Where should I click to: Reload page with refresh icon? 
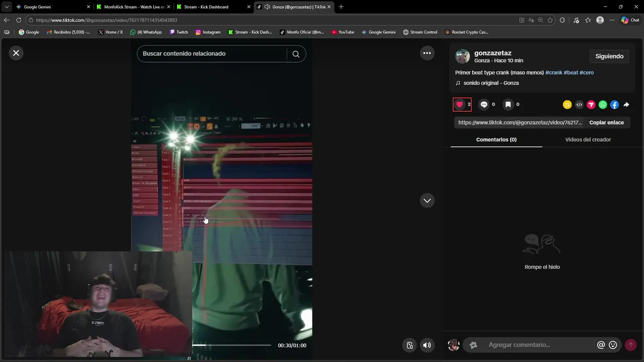pyautogui.click(x=19, y=20)
